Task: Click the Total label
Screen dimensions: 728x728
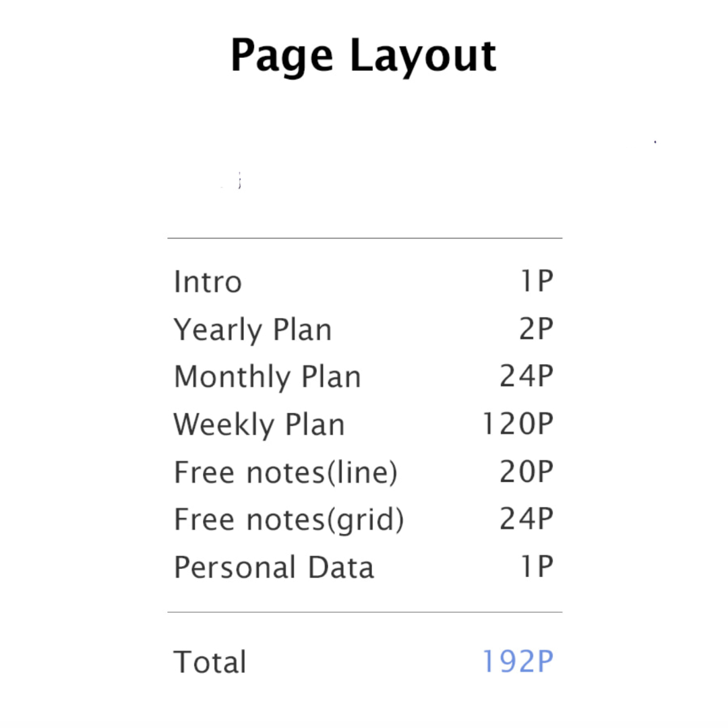Action: pos(210,662)
